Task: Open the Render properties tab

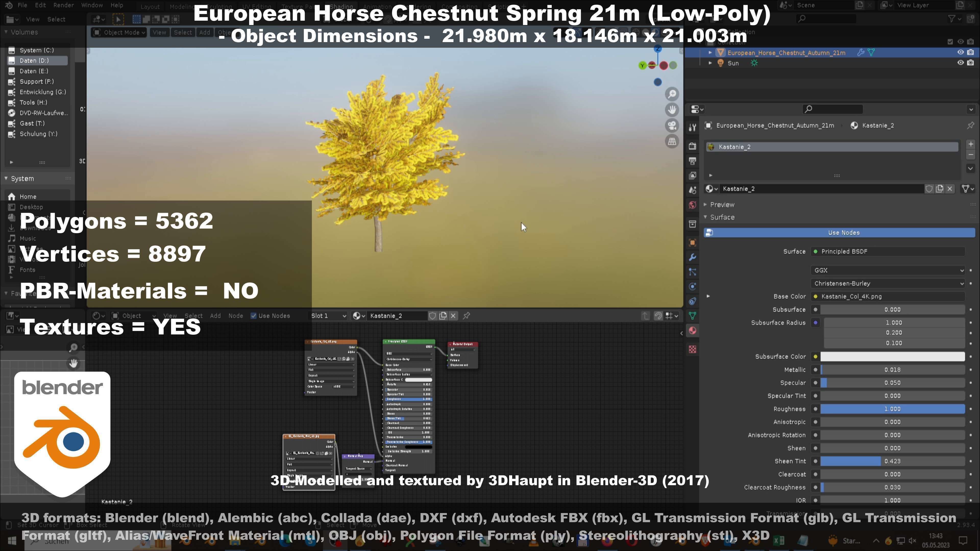Action: pos(692,146)
